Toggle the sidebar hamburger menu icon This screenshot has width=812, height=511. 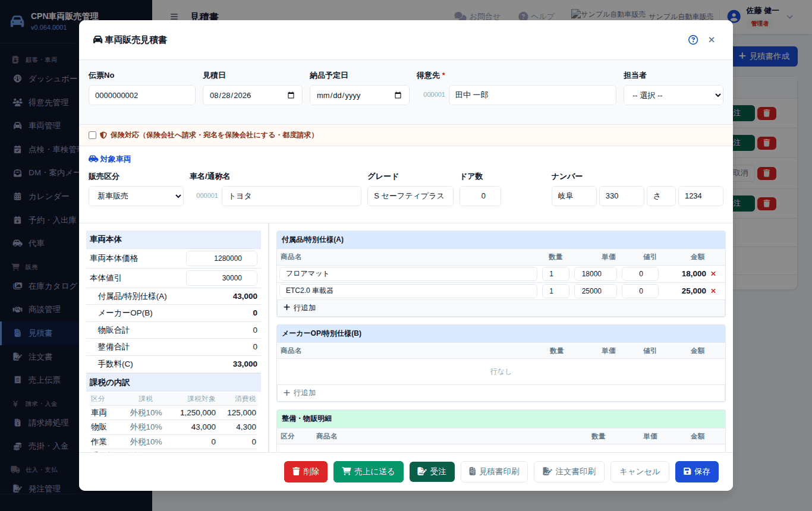pyautogui.click(x=174, y=17)
